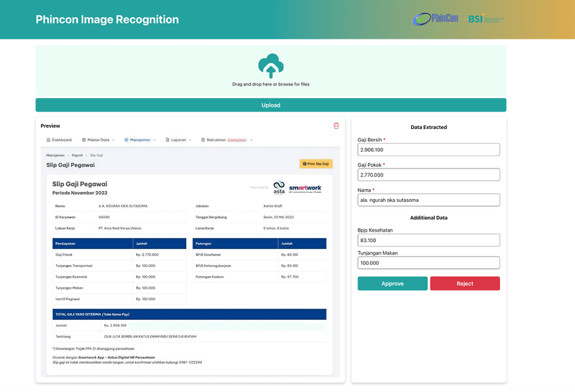Screen dimensions: 575x392
Task: Edit the Bpjs Kesehatan input field
Action: [x=428, y=240]
